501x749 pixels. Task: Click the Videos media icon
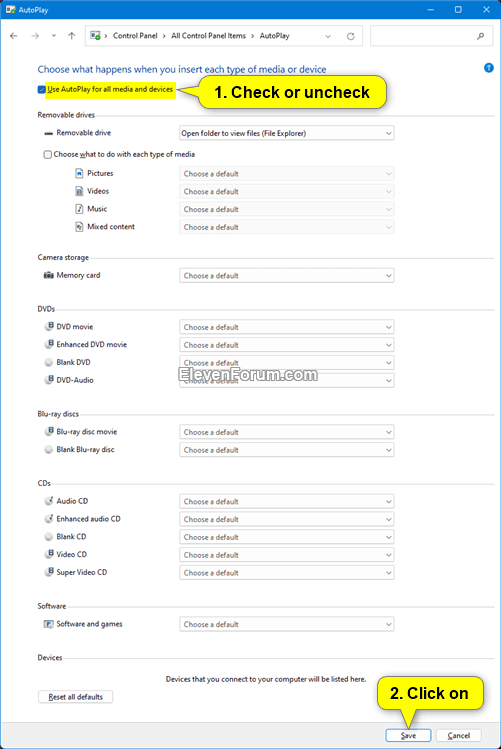tap(79, 191)
